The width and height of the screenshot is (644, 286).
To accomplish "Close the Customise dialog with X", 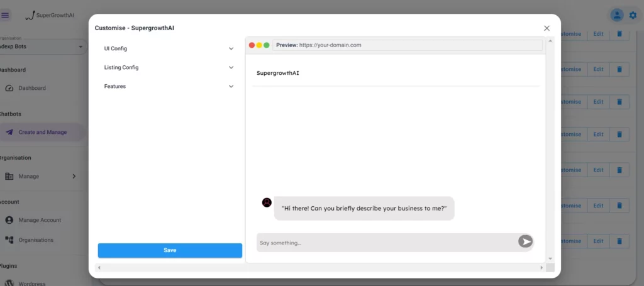I will (x=547, y=28).
